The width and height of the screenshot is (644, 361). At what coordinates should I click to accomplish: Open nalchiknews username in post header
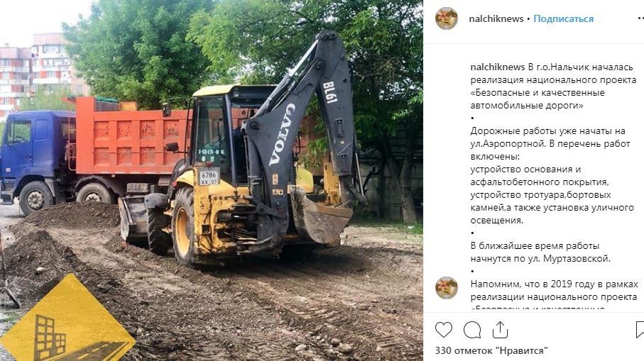tap(496, 19)
